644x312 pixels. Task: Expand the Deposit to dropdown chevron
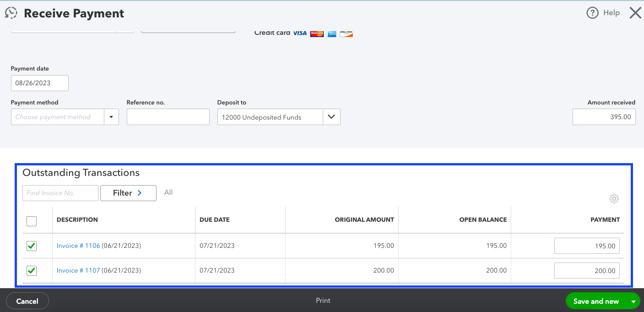tap(331, 117)
